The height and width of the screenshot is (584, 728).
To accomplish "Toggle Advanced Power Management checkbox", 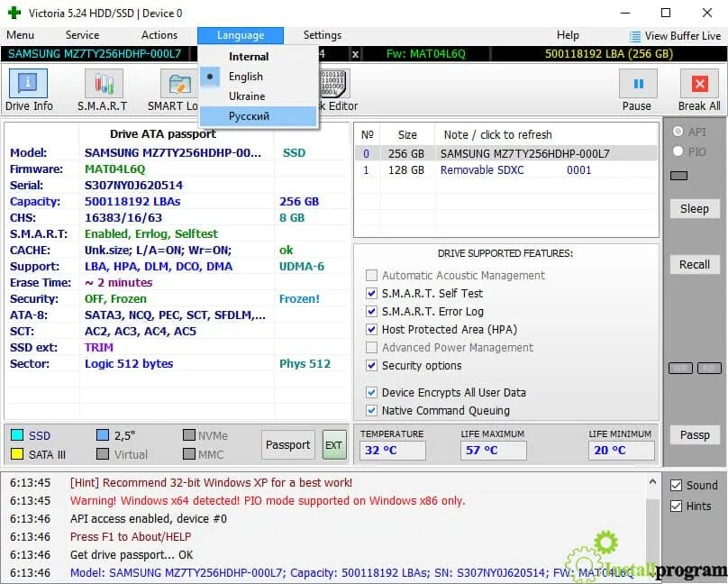I will [371, 347].
